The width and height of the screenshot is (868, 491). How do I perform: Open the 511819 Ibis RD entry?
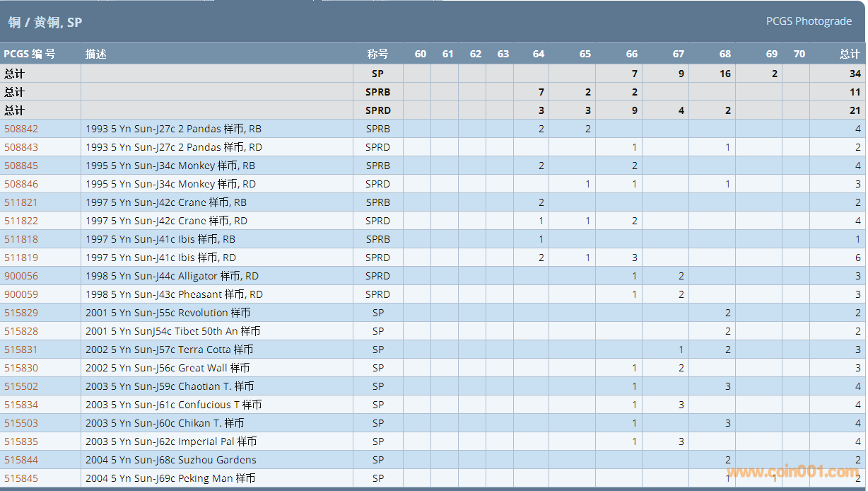(x=21, y=258)
